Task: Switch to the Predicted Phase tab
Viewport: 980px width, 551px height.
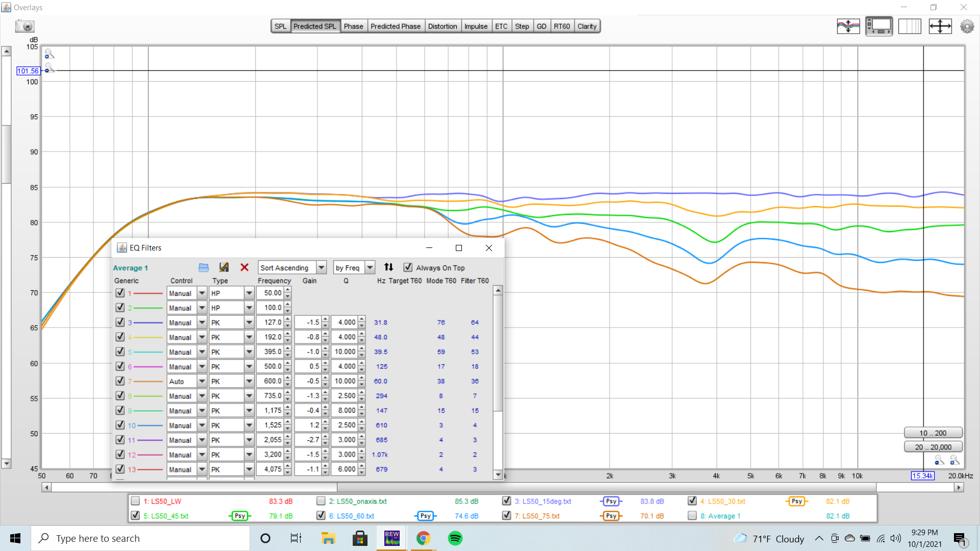Action: (396, 27)
